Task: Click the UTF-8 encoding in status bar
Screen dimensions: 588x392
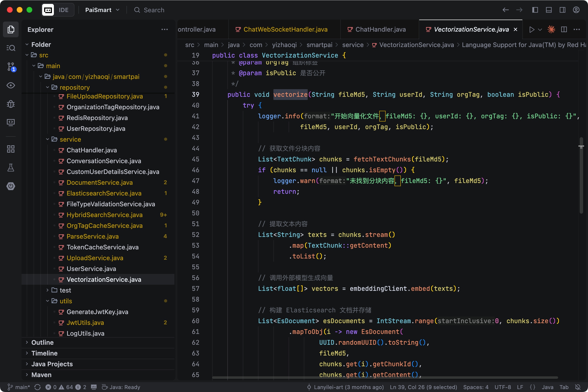Action: tap(502, 387)
